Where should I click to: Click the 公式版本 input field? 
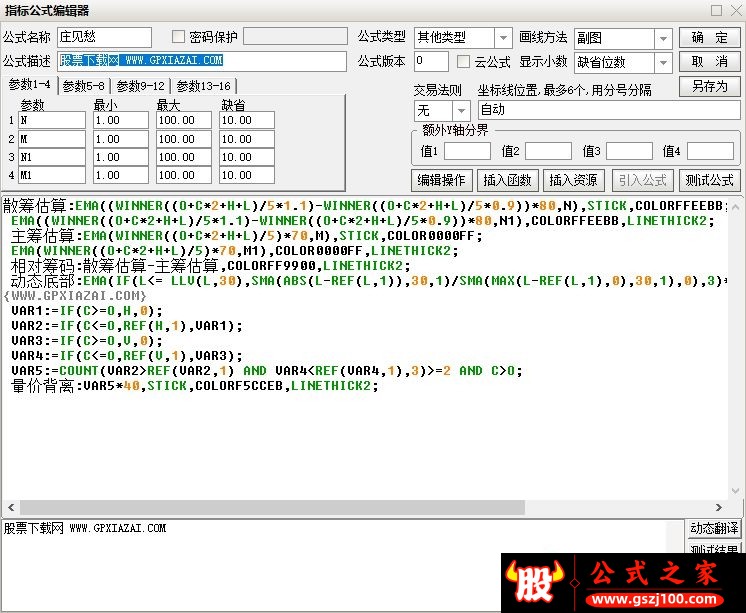431,61
